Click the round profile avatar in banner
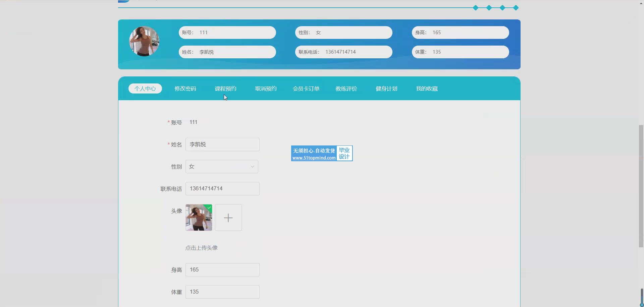The width and height of the screenshot is (644, 307). (x=144, y=41)
